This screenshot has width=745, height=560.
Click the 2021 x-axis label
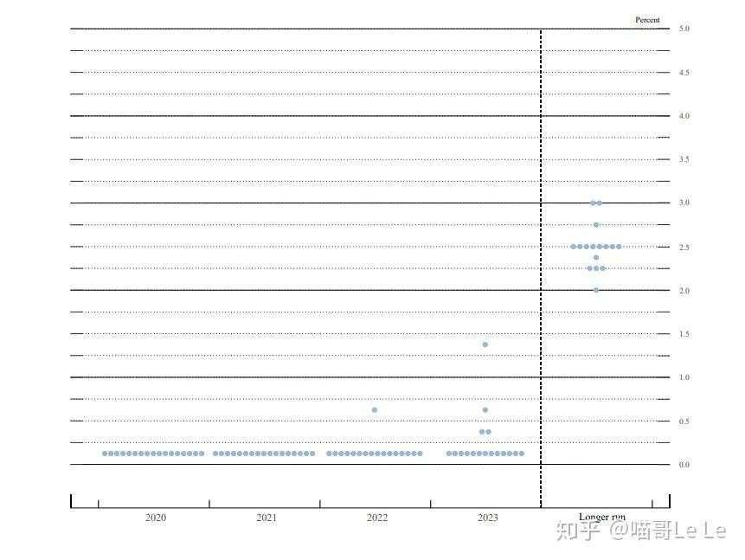click(267, 518)
